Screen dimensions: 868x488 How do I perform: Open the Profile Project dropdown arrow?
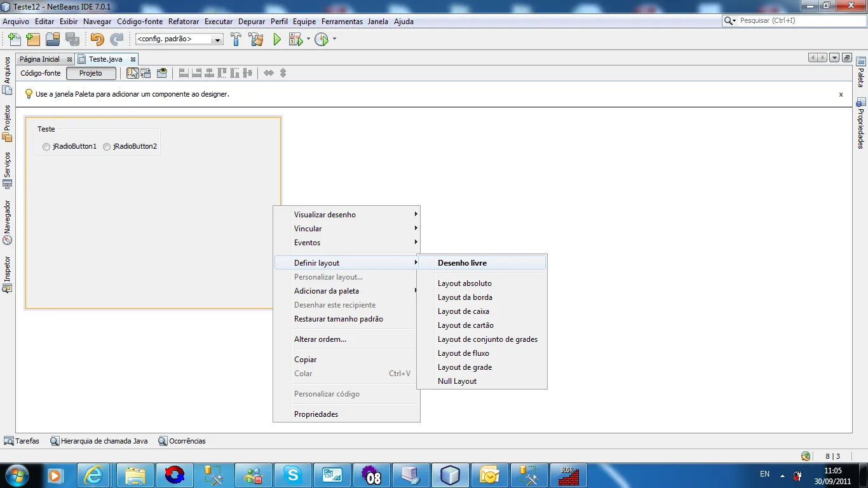[334, 39]
